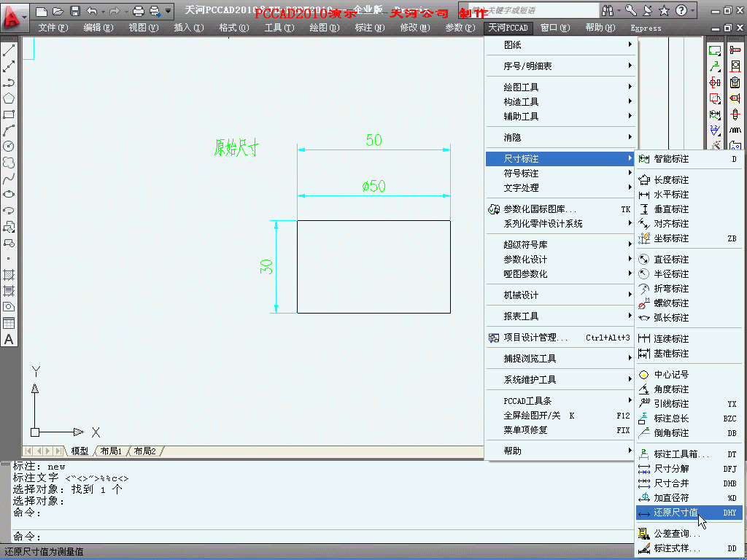Choose 垂直标注 vertical dimension

tap(689, 209)
